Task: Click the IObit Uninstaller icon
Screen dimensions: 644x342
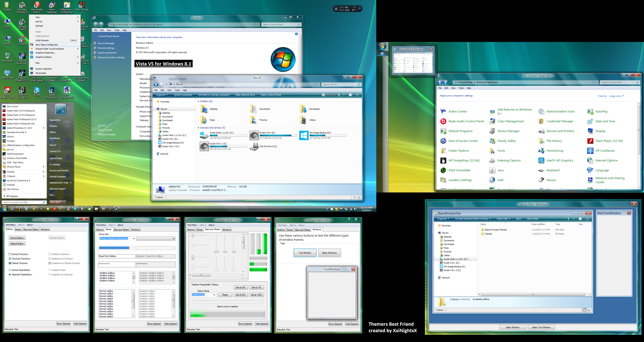Action: 443,170
